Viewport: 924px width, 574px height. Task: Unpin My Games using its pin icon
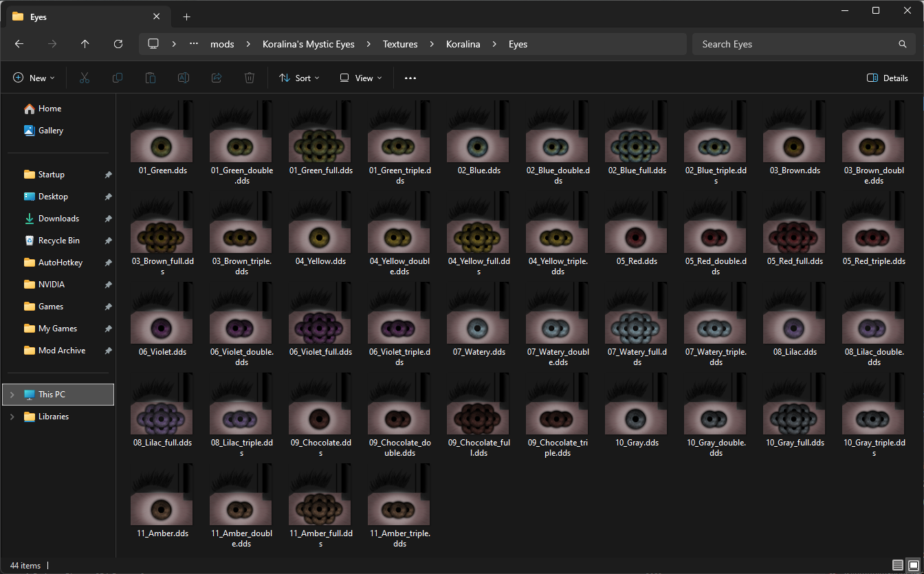(x=108, y=329)
